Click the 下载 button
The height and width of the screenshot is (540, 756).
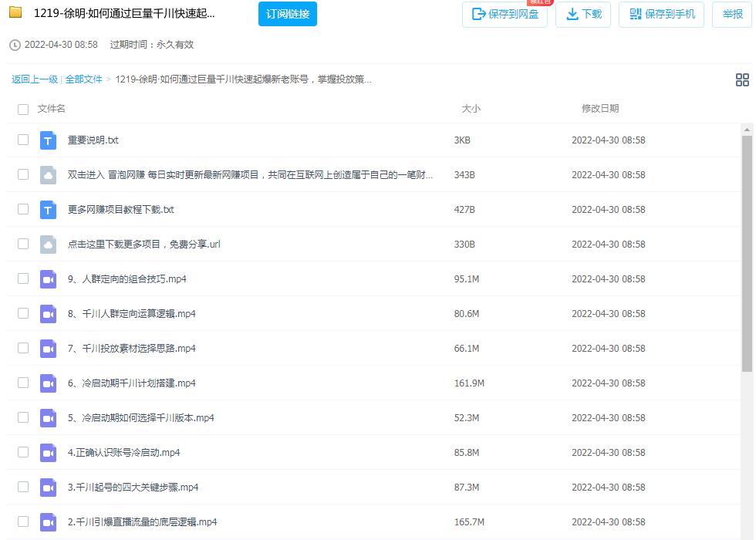[x=583, y=15]
